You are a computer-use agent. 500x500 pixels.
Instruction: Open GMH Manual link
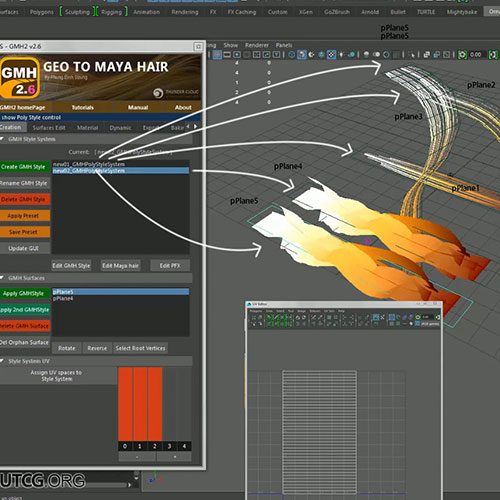click(138, 107)
